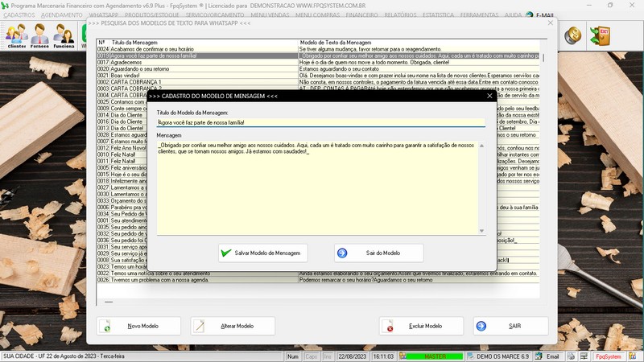Open the Fornece toolbar icon

(39, 35)
